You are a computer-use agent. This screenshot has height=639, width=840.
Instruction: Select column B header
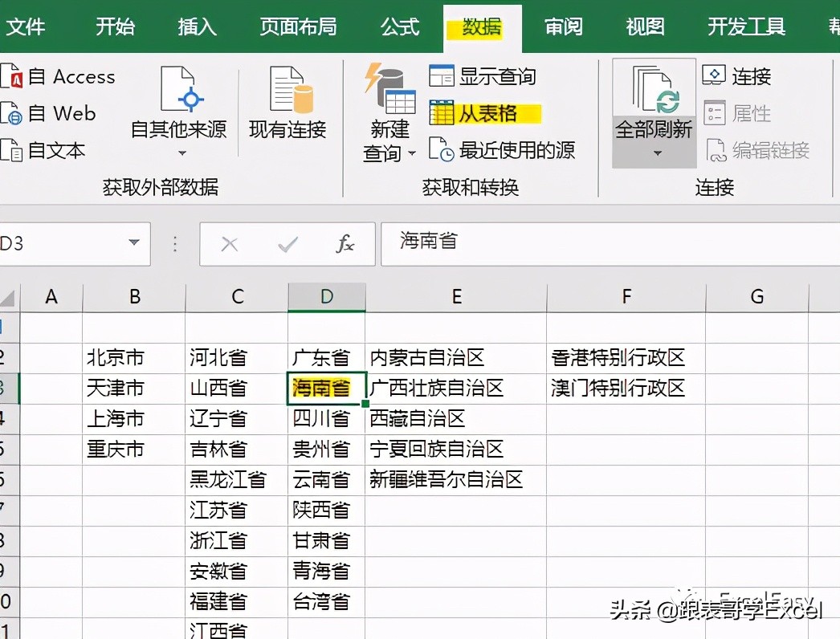134,297
